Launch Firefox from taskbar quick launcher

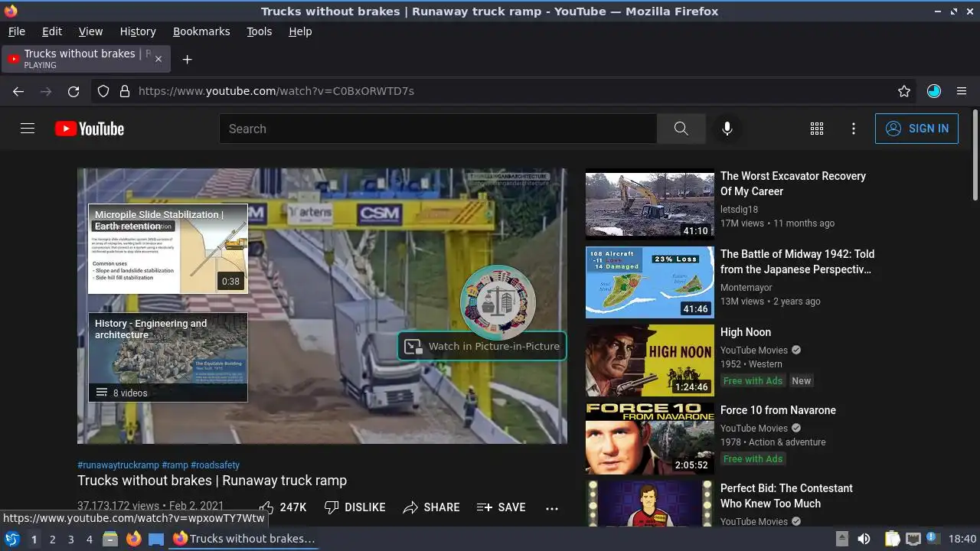click(133, 539)
